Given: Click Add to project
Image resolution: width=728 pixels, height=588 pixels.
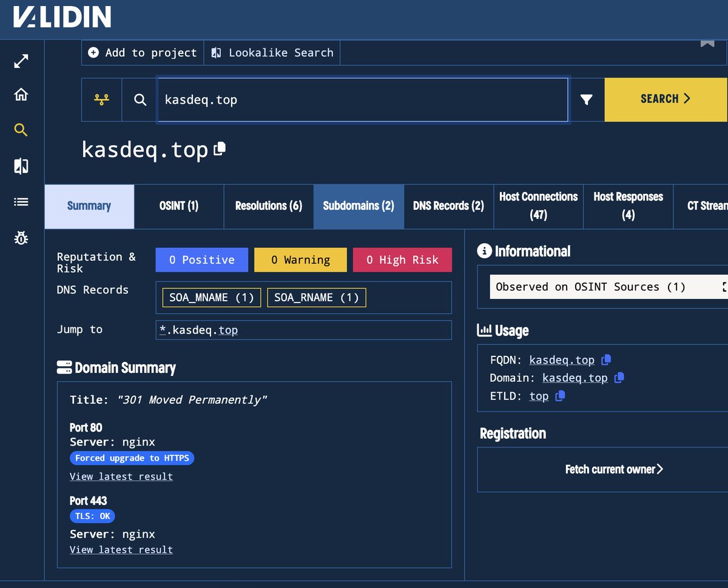Looking at the screenshot, I should click(x=143, y=53).
